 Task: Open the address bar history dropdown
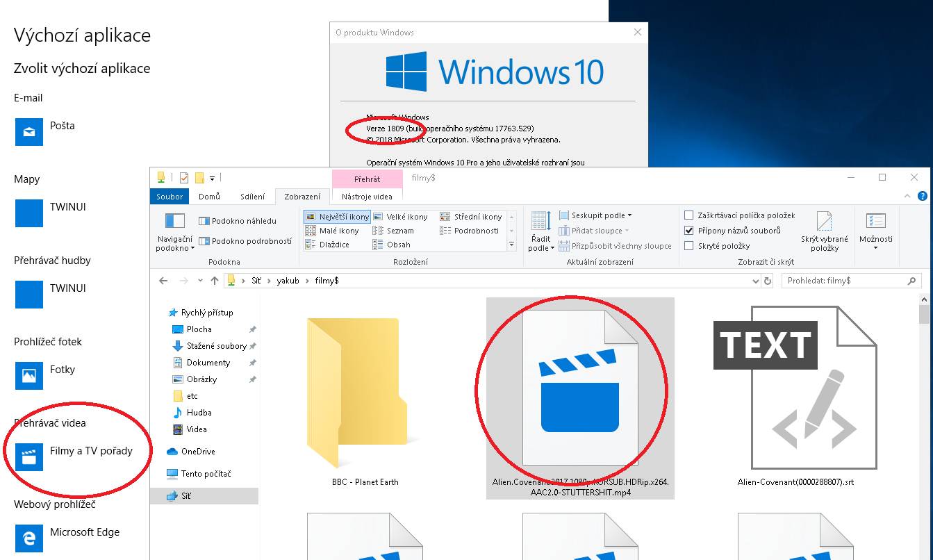click(756, 281)
